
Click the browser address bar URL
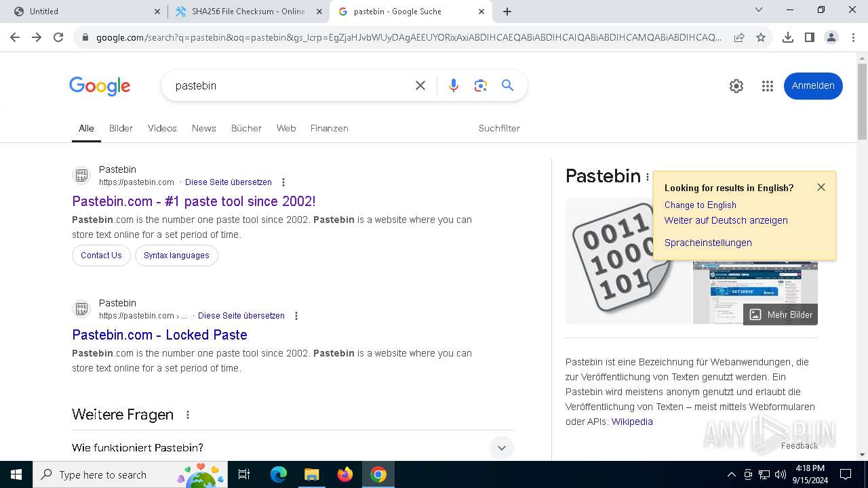pos(408,37)
